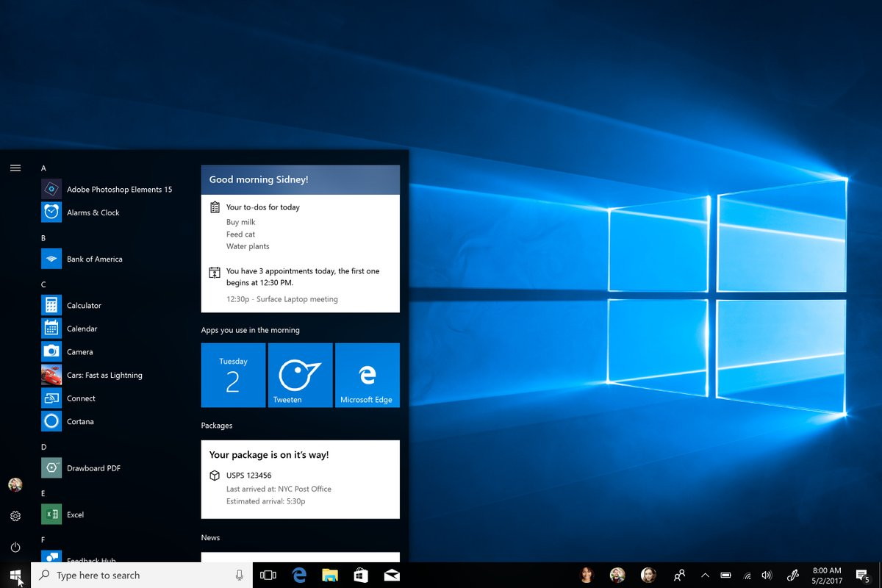This screenshot has width=882, height=588.
Task: Click the taskbar clock showing 8:00 AM
Action: point(827,575)
